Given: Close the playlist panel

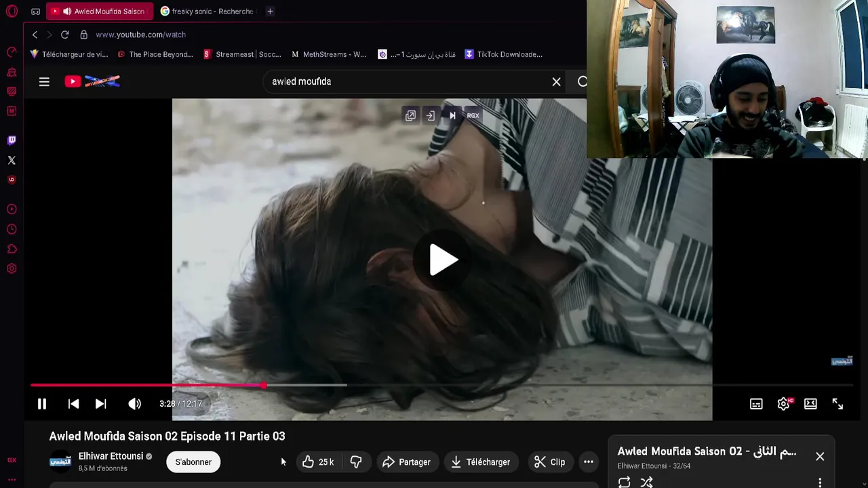Looking at the screenshot, I should pyautogui.click(x=820, y=456).
